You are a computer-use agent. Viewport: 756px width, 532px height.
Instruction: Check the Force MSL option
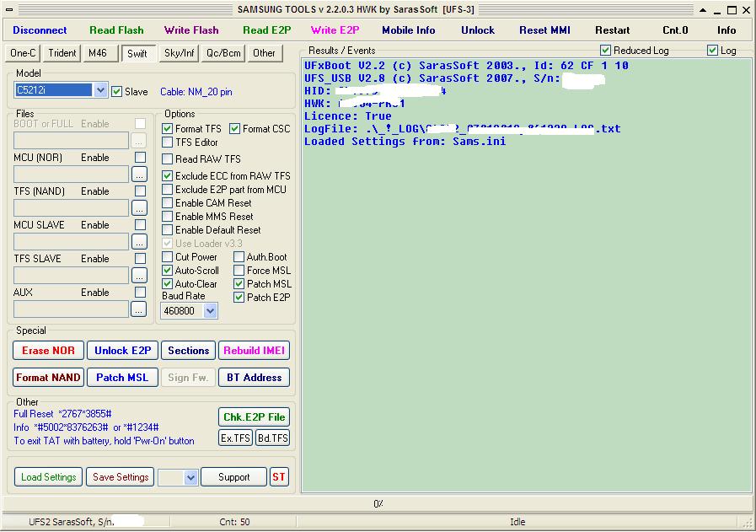point(239,271)
